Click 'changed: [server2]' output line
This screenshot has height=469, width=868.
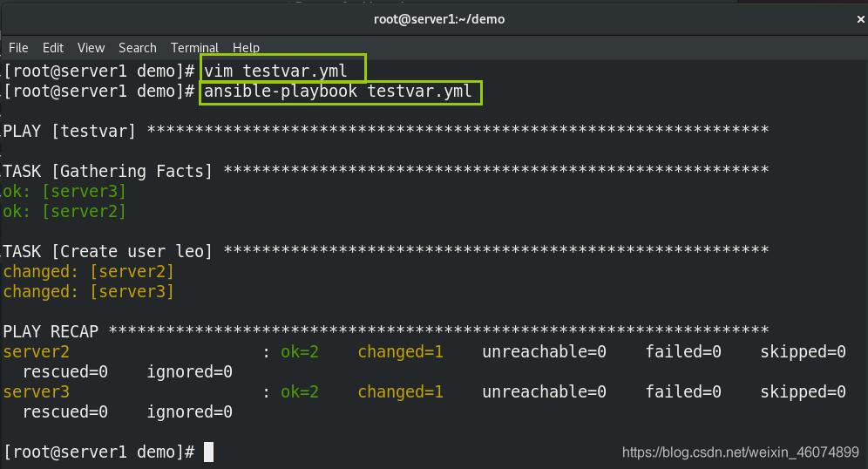pyautogui.click(x=89, y=271)
